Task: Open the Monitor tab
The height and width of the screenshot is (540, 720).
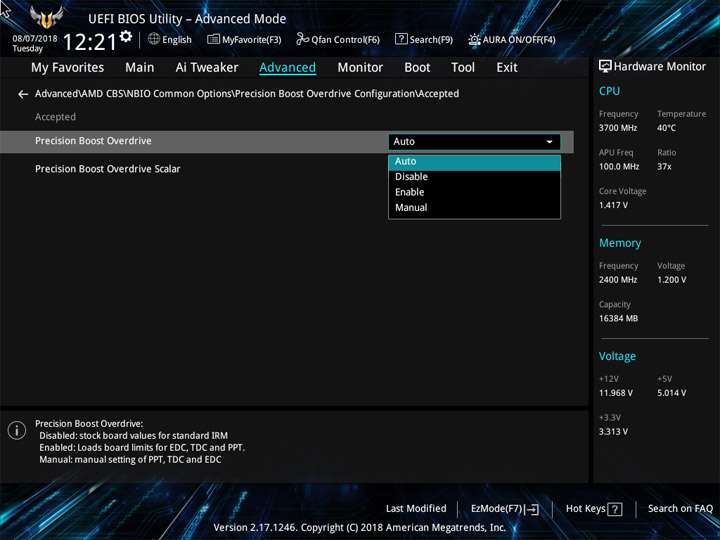Action: pos(360,68)
